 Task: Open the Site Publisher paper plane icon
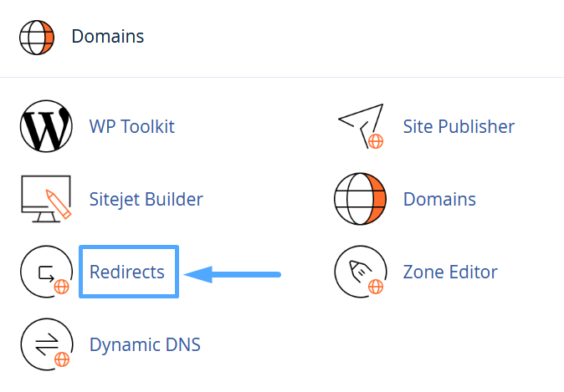(360, 126)
